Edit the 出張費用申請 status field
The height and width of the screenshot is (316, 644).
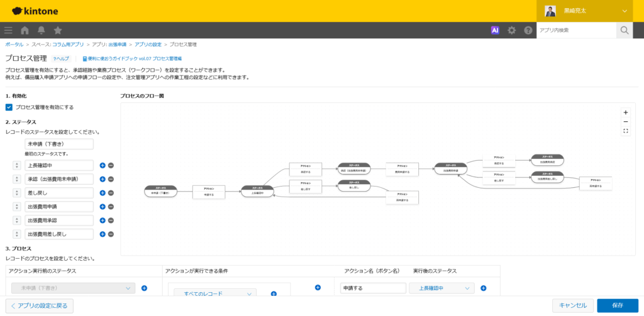59,207
